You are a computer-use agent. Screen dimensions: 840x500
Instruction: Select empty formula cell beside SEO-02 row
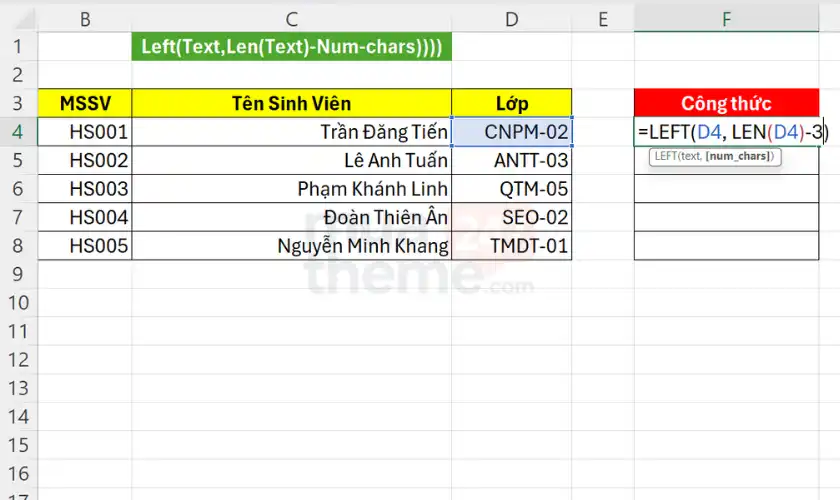(726, 217)
